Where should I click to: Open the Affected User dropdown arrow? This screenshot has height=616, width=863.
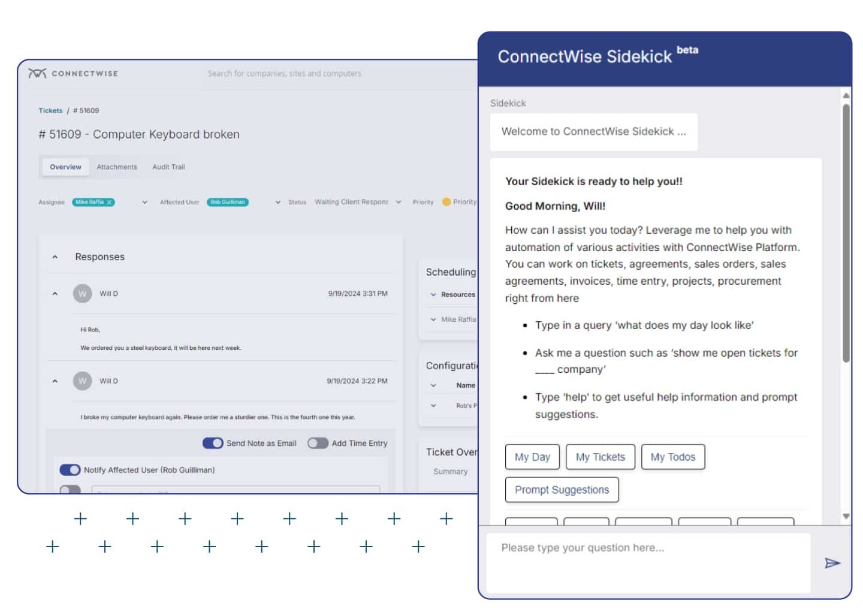click(x=277, y=203)
